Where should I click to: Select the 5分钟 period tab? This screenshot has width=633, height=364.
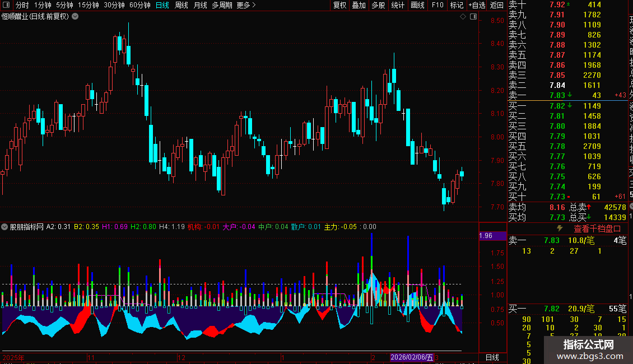pyautogui.click(x=64, y=5)
